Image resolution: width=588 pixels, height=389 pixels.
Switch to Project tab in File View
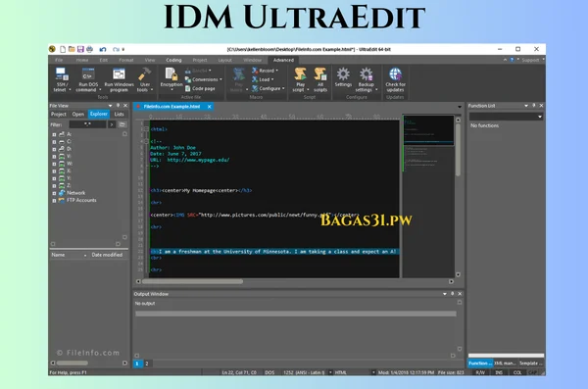click(x=59, y=114)
